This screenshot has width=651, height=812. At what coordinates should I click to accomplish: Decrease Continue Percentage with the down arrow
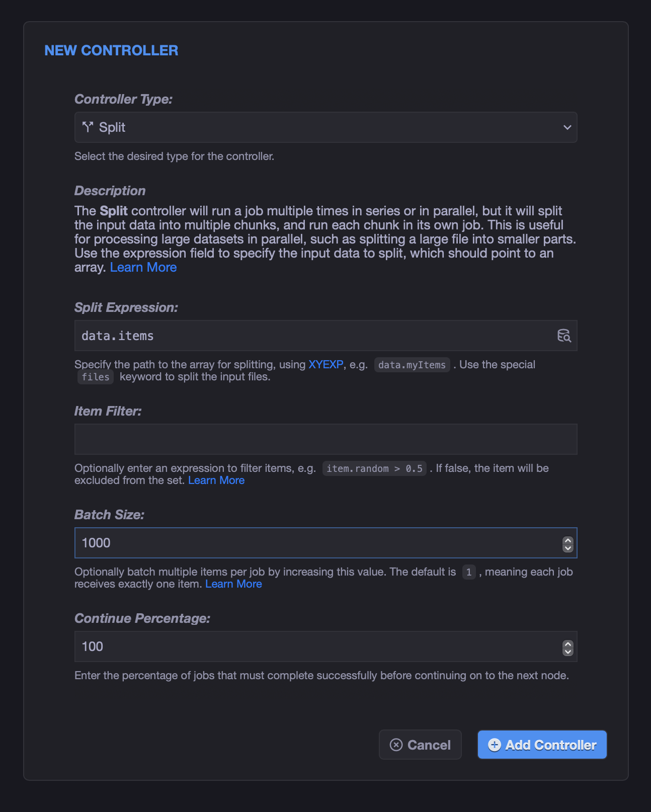(x=568, y=652)
